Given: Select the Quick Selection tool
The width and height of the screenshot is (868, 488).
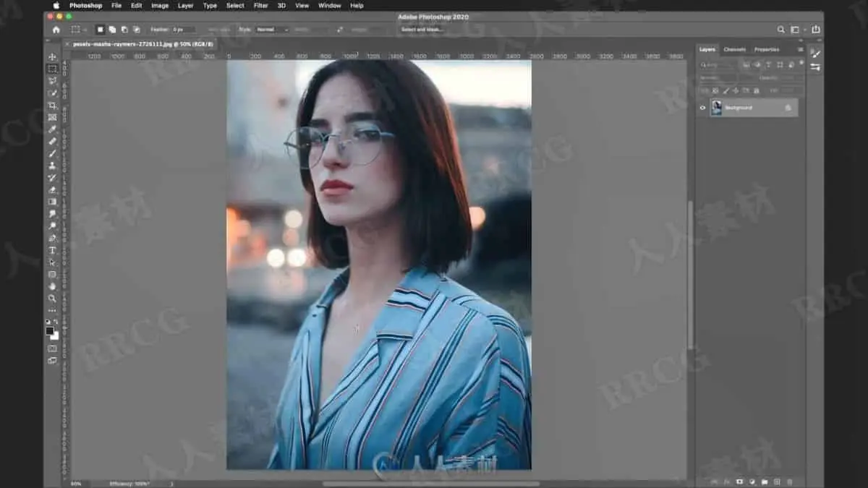Looking at the screenshot, I should point(52,93).
